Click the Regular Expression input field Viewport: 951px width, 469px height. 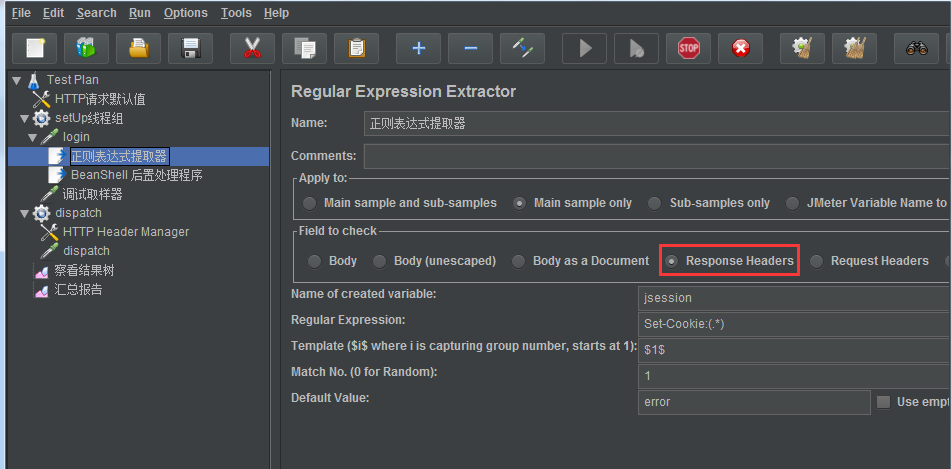pyautogui.click(x=794, y=324)
